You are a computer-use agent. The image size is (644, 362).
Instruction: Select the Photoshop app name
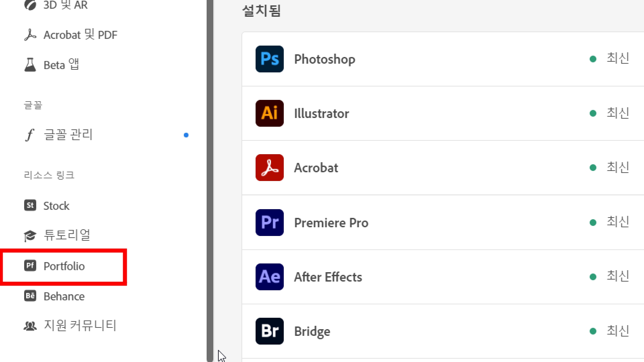point(325,59)
